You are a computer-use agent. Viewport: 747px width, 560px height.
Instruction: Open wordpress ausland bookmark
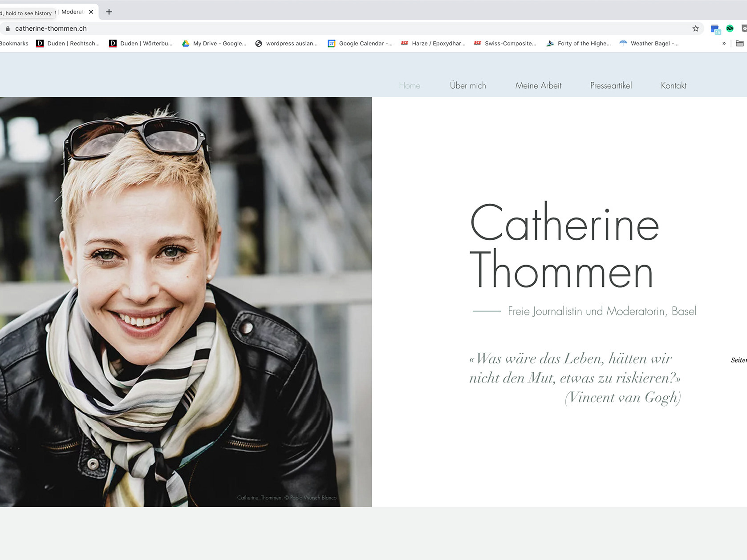point(286,44)
